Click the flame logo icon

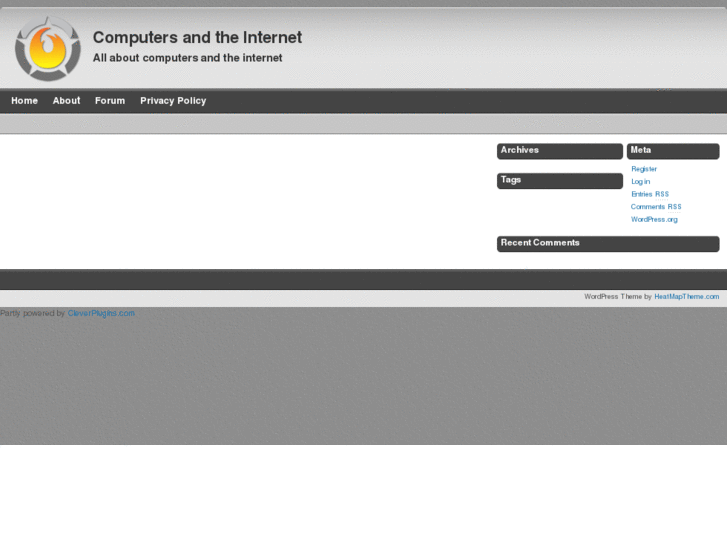47,49
